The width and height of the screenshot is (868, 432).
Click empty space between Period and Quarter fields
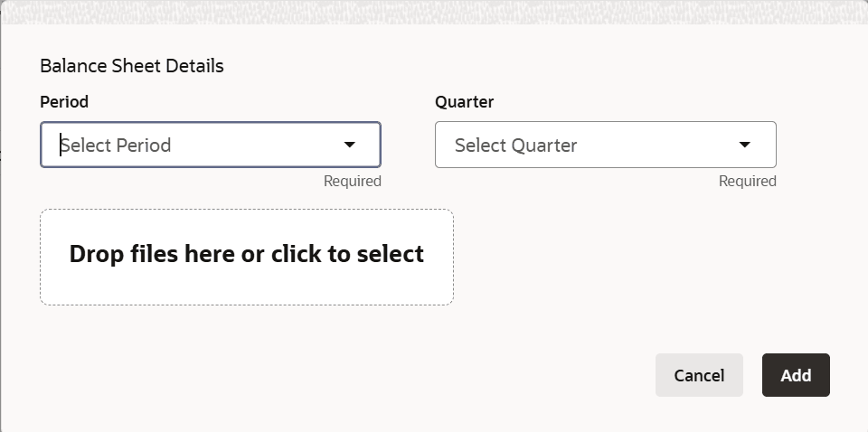[408, 145]
